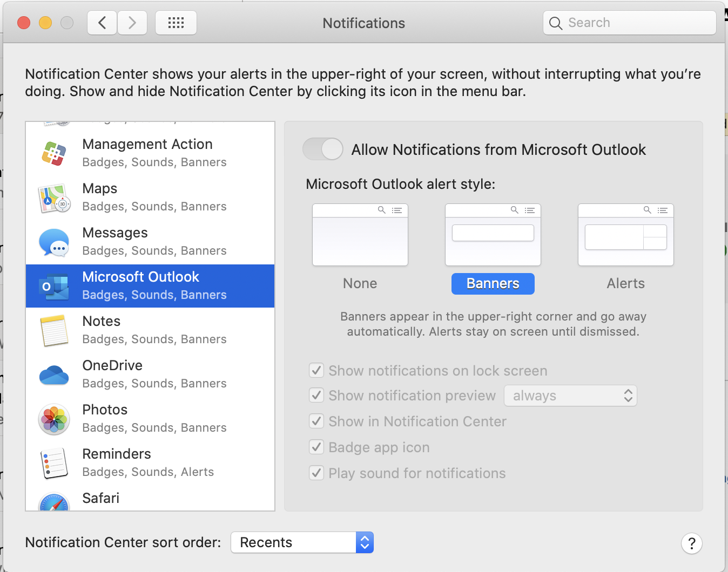Select Reminders in the app list
The width and height of the screenshot is (728, 572).
150,463
